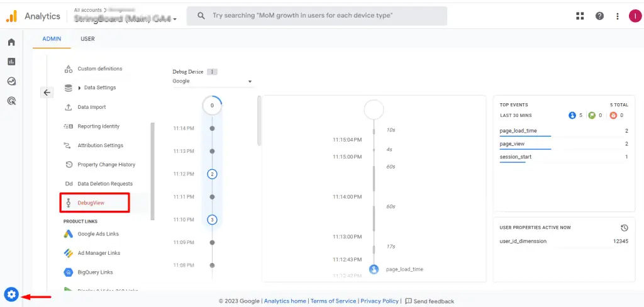
Task: Select the 11:12 PM timeline bubble
Action: (x=212, y=174)
